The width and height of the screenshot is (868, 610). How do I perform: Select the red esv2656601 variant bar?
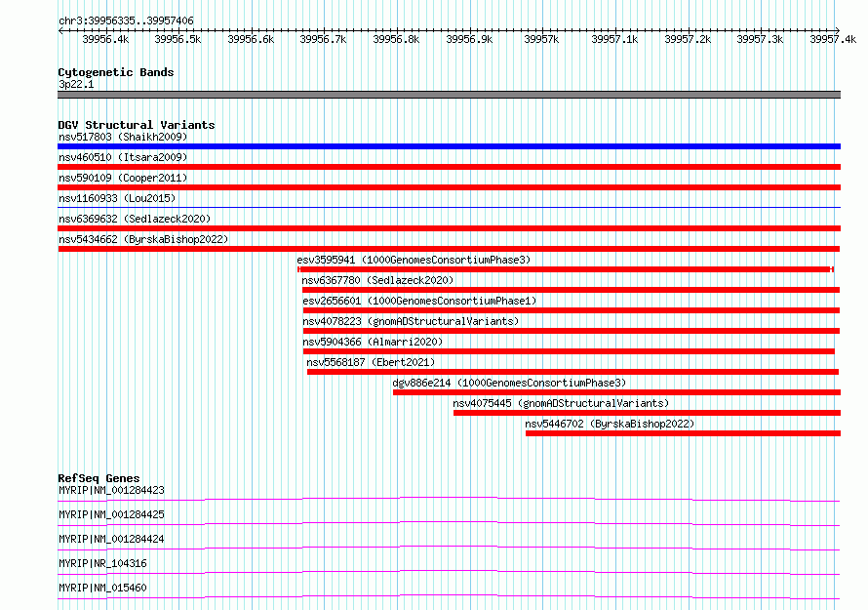(x=572, y=310)
